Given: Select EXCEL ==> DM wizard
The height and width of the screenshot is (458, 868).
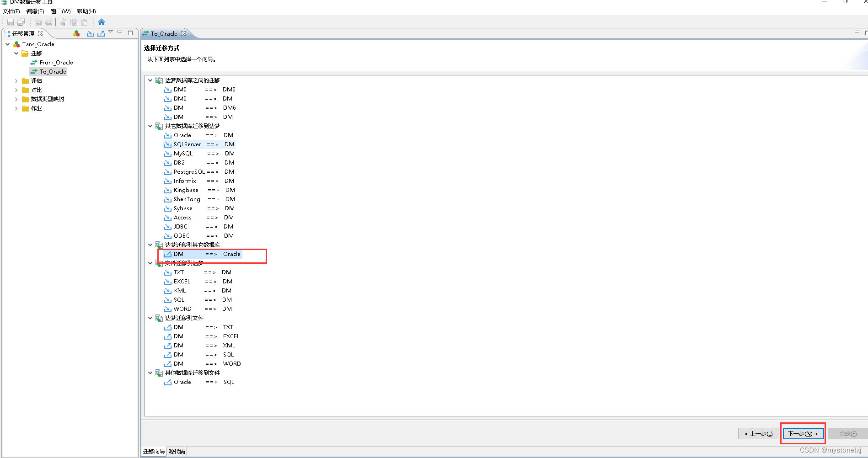Looking at the screenshot, I should click(198, 282).
